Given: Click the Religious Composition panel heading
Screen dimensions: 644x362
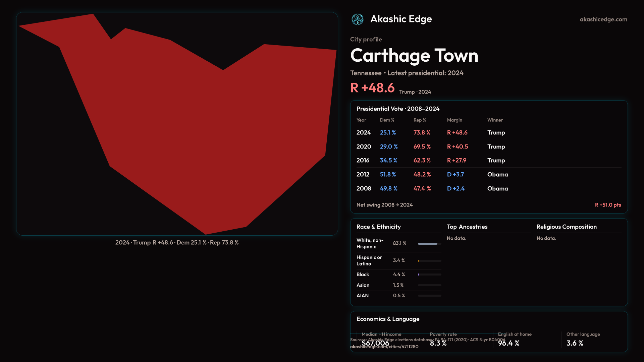Looking at the screenshot, I should (x=566, y=227).
